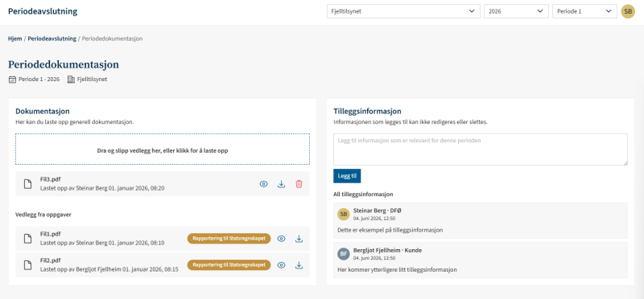Preview Fil3.pdf with the eye icon

click(x=264, y=184)
